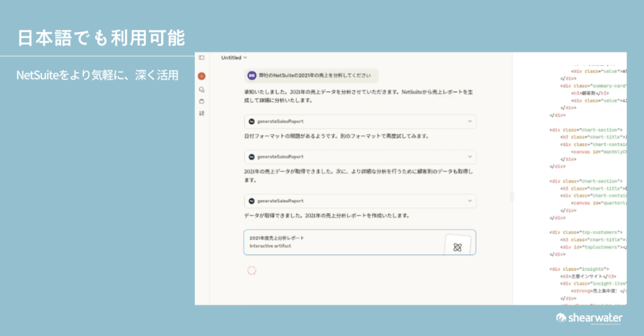Open the 2021年度売上分析レポート artifact card
The height and width of the screenshot is (336, 644).
360,242
